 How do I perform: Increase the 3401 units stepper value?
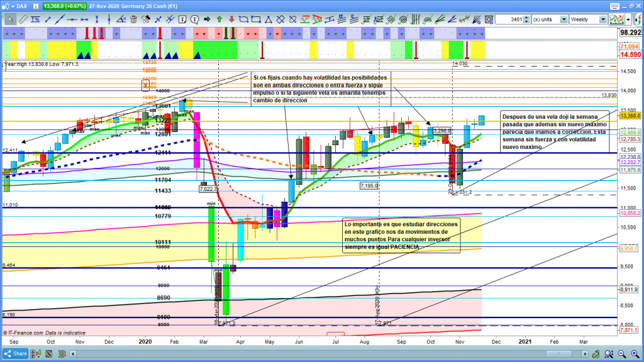click(x=526, y=18)
